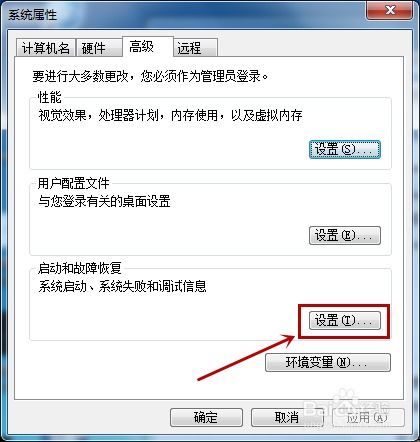Open 环境变量(N) environment variables dialog

(x=328, y=362)
